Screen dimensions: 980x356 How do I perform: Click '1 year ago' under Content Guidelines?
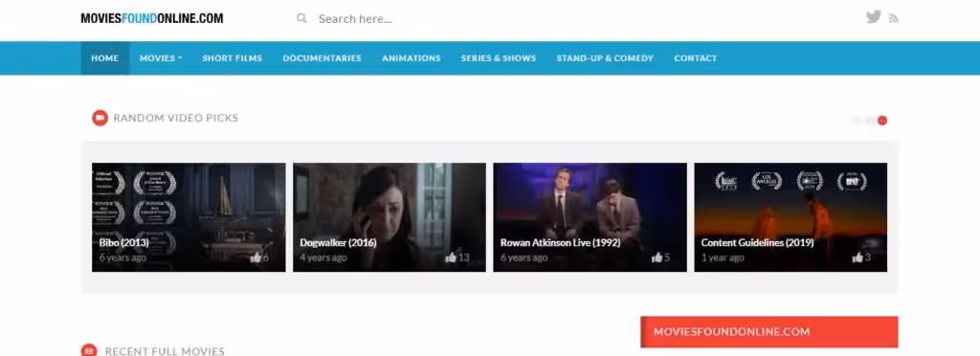pyautogui.click(x=723, y=258)
